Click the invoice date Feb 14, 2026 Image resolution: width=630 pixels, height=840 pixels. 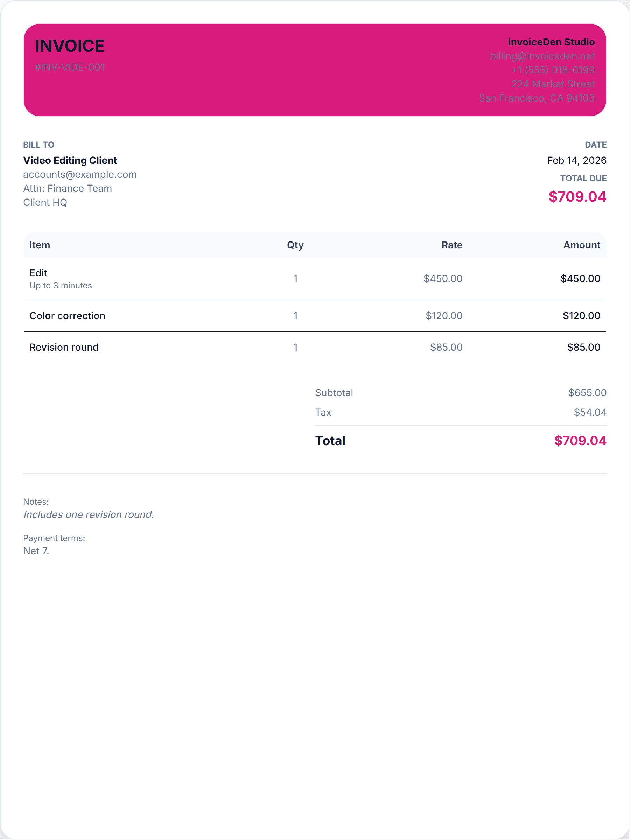pos(576,160)
